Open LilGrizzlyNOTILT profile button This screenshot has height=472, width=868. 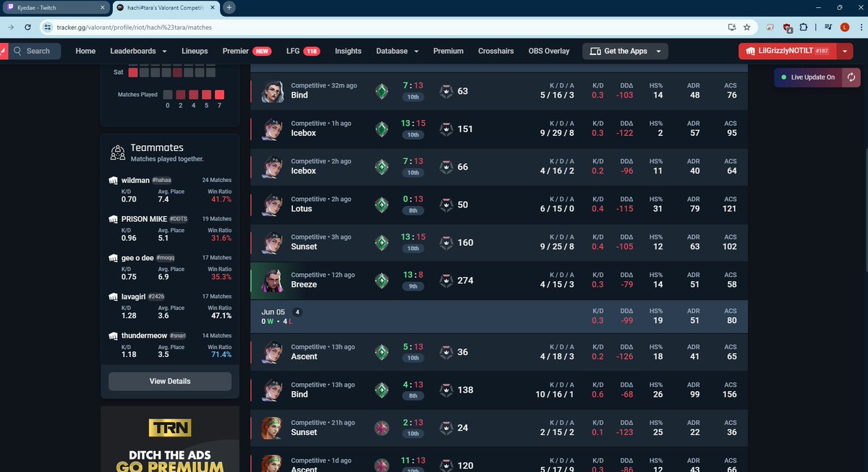[786, 51]
